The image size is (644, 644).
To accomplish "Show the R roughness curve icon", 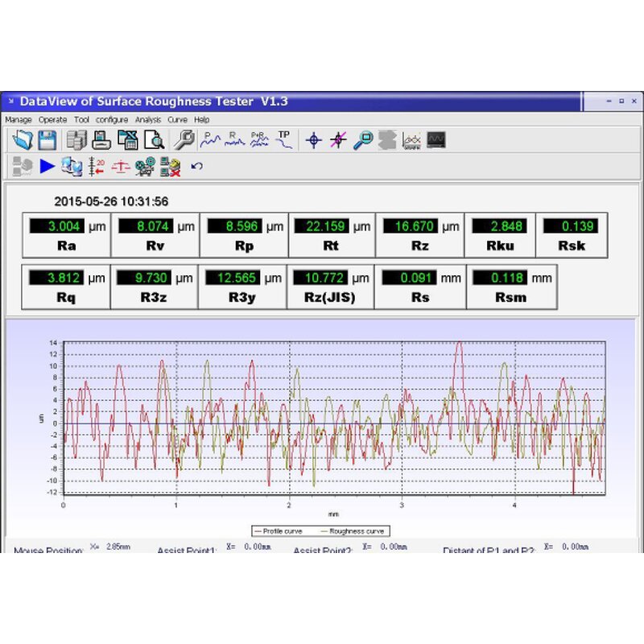I will pos(234,140).
